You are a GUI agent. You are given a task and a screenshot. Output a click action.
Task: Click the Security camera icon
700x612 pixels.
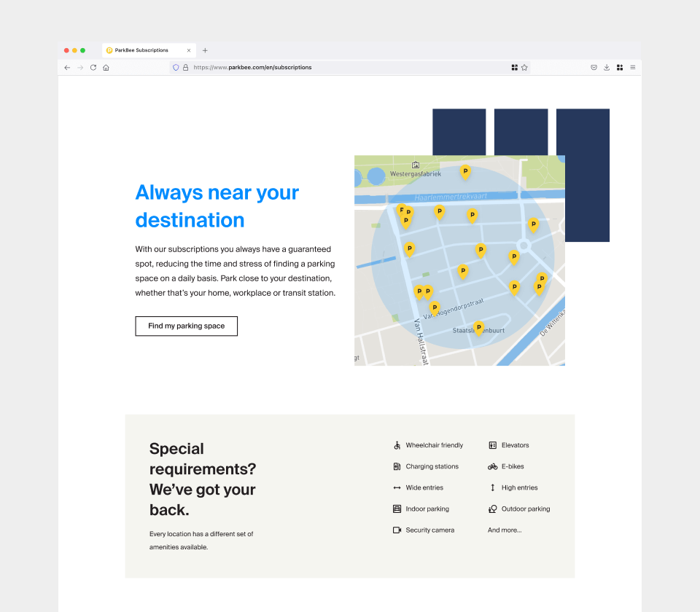point(397,530)
